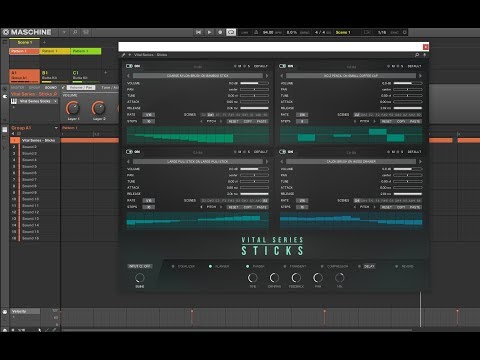Click Scene 1 in the transport display
This screenshot has width=480, height=360.
coord(343,32)
